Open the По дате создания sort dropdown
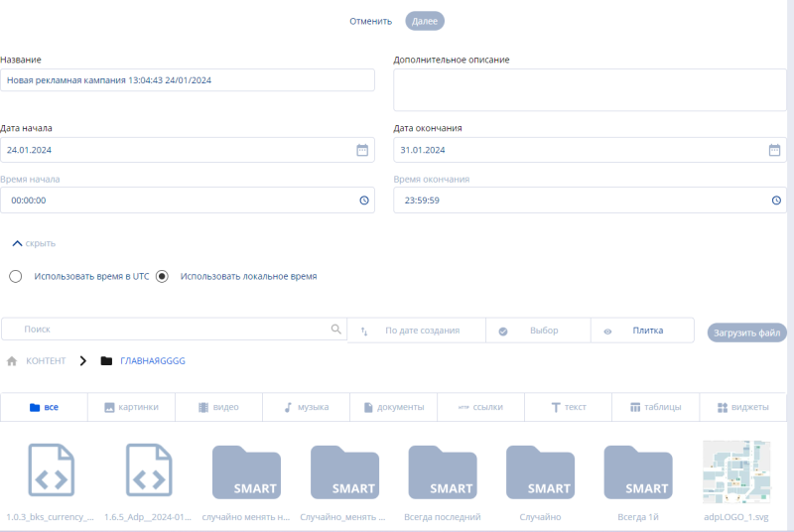794x532 pixels. [x=416, y=331]
